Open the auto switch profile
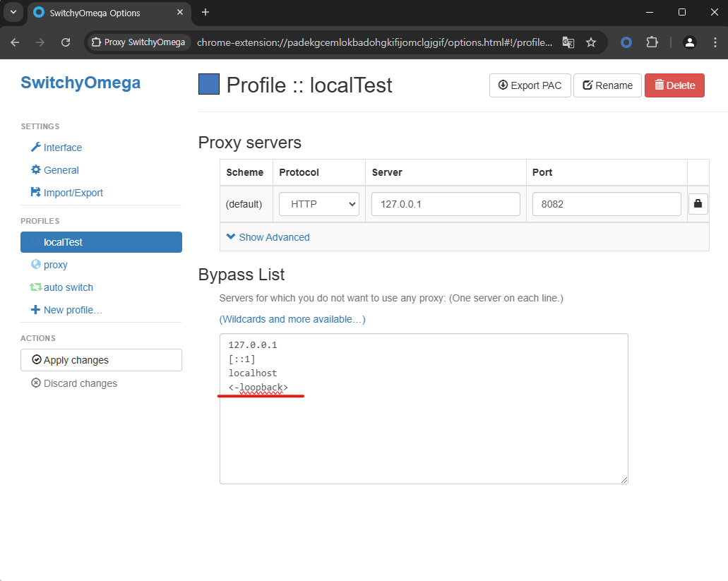This screenshot has height=581, width=728. click(x=68, y=287)
